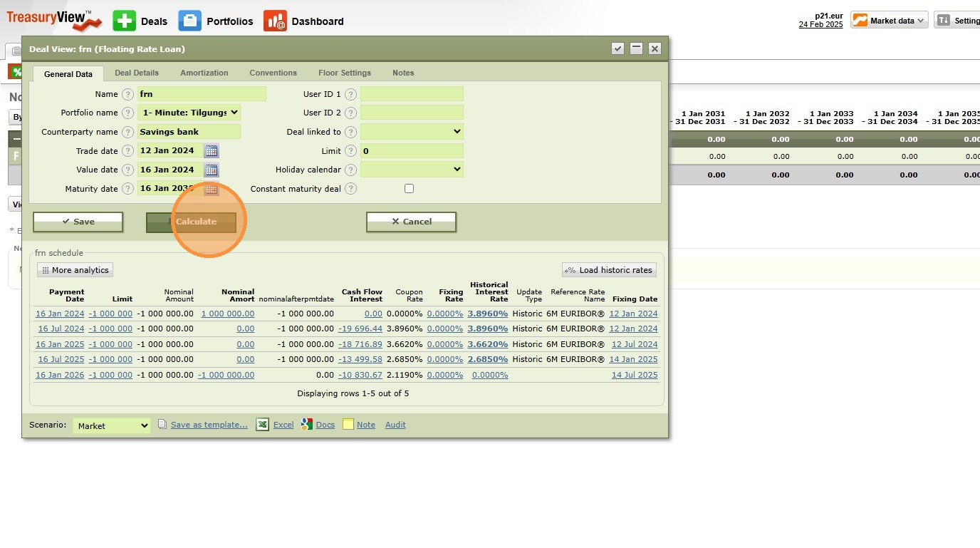Click the '1 Jan 2032 - 31 Dec 2032' column header

click(x=761, y=118)
